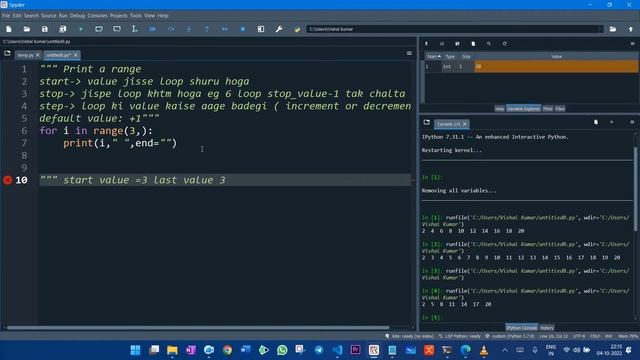
Task: Switch to the temp.py editor tab
Action: (x=25, y=55)
